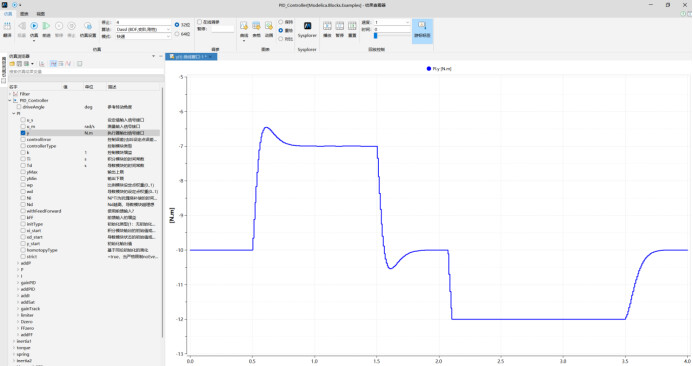Click the playback time input field
Screen dimensions: 693x366
(392, 29)
